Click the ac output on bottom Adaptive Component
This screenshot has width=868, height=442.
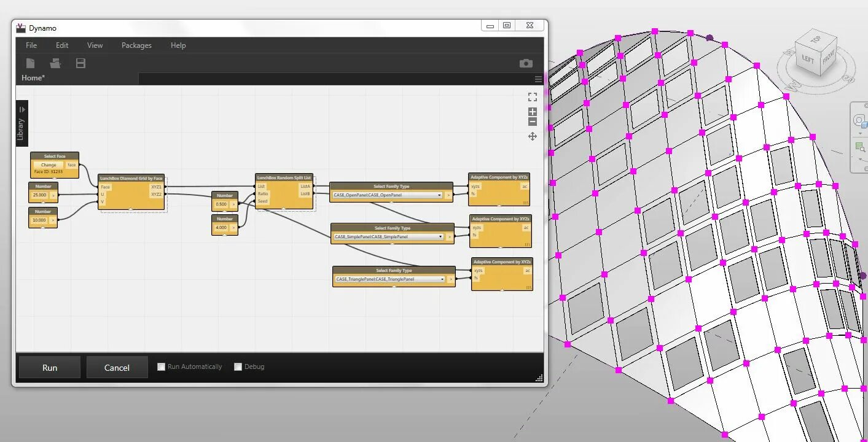[528, 270]
